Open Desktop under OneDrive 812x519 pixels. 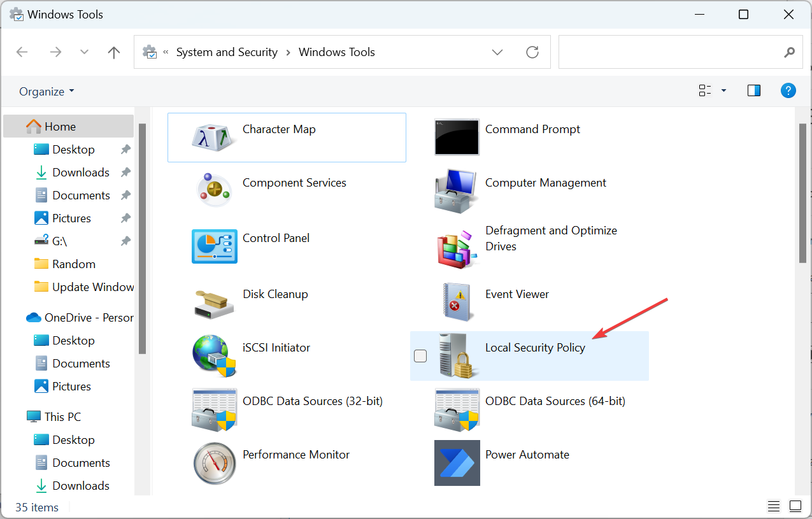click(73, 341)
